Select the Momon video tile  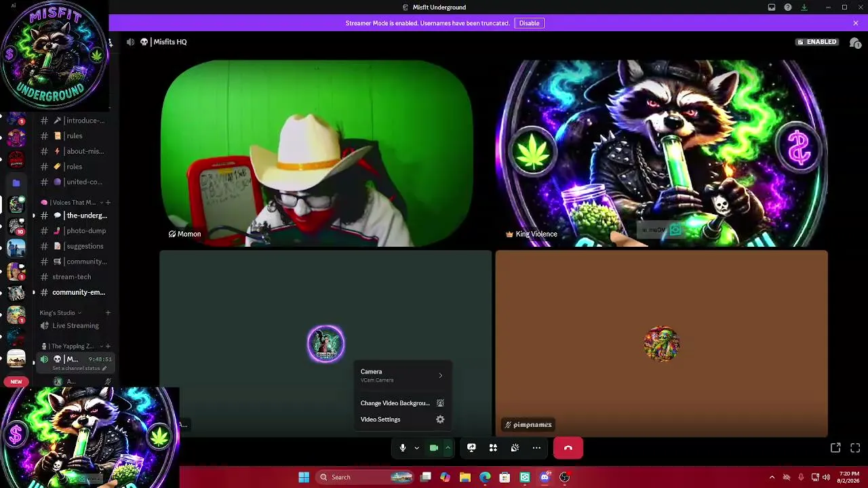pos(317,153)
